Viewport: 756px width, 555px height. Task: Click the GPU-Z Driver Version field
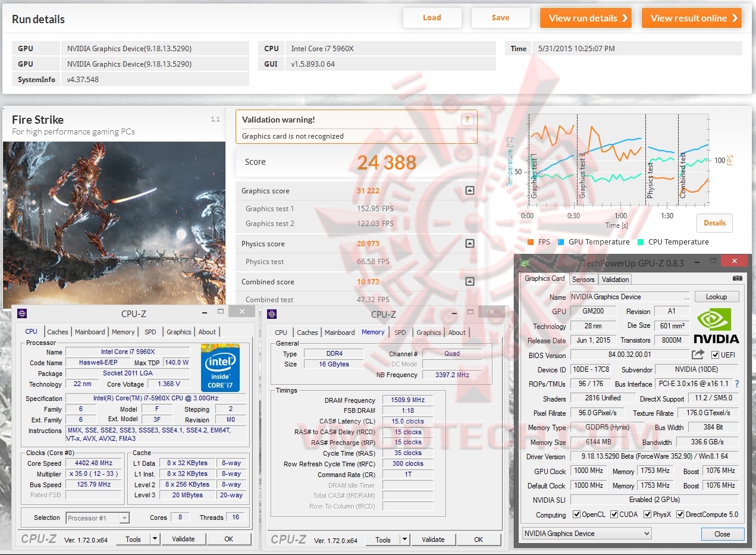tap(654, 456)
